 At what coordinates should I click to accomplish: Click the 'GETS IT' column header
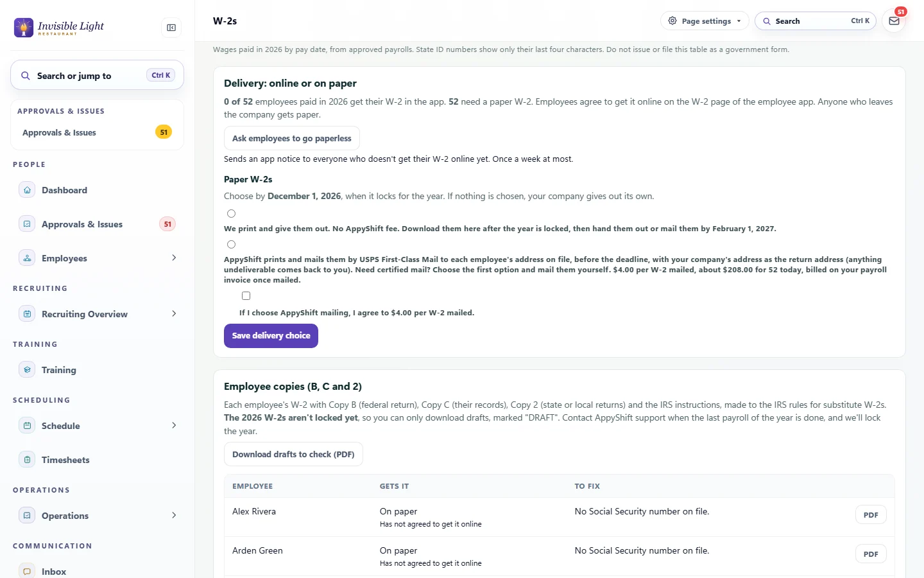[394, 486]
